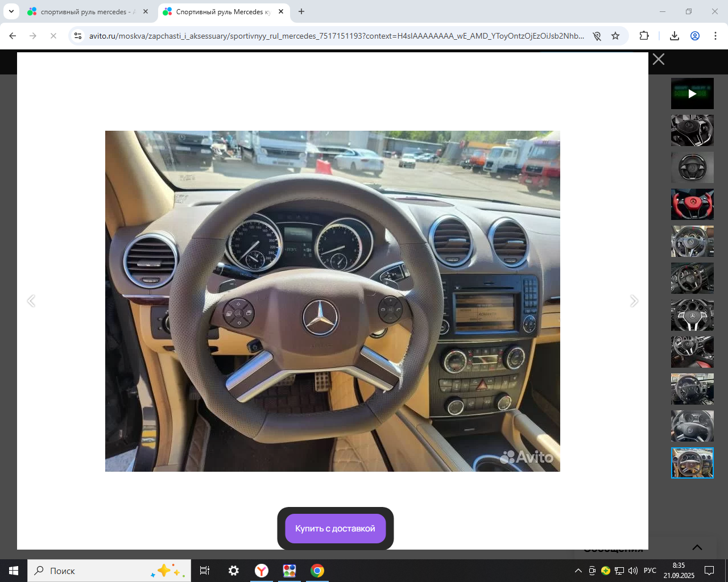Image resolution: width=728 pixels, height=582 pixels.
Task: Close the 'спортивный руль mercedes' search tab
Action: pos(146,11)
